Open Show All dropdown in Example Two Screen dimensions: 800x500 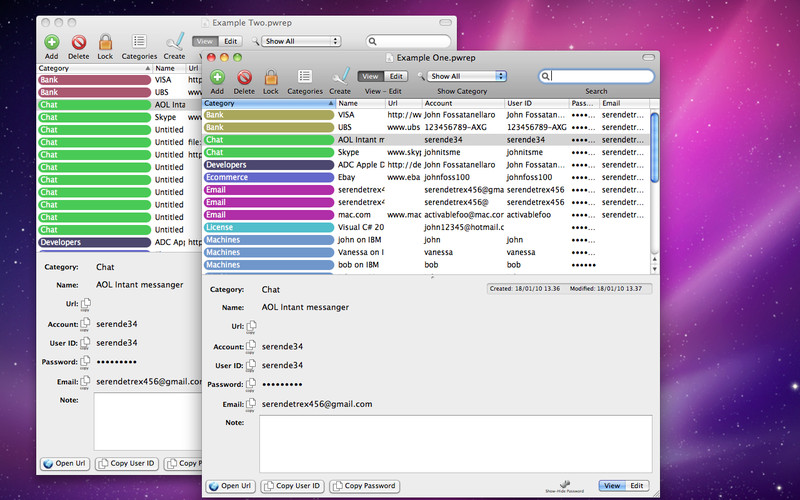[x=301, y=41]
